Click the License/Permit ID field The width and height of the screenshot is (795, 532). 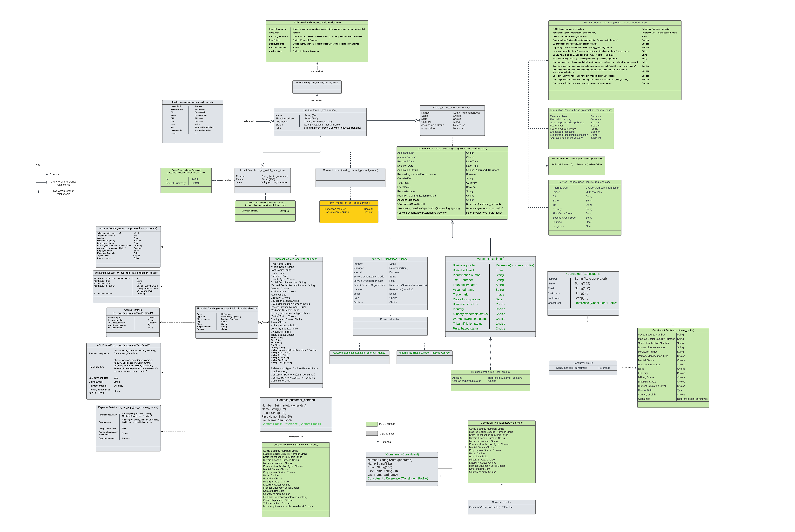click(250, 211)
